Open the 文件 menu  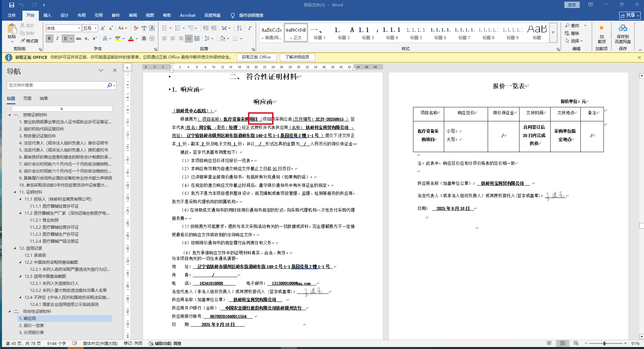(12, 15)
